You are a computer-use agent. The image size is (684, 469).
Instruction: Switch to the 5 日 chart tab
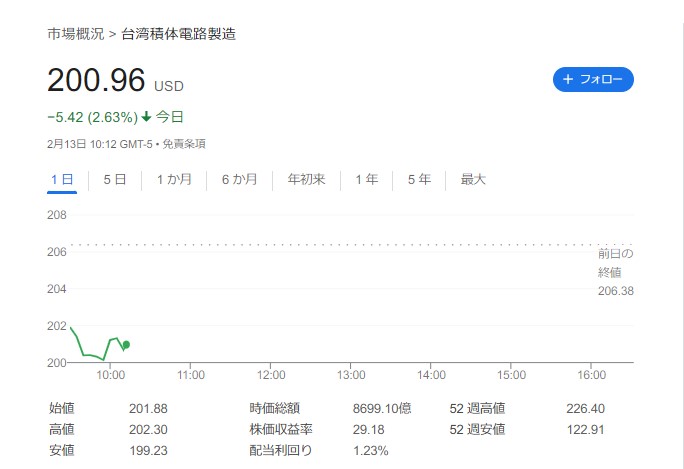coord(115,179)
